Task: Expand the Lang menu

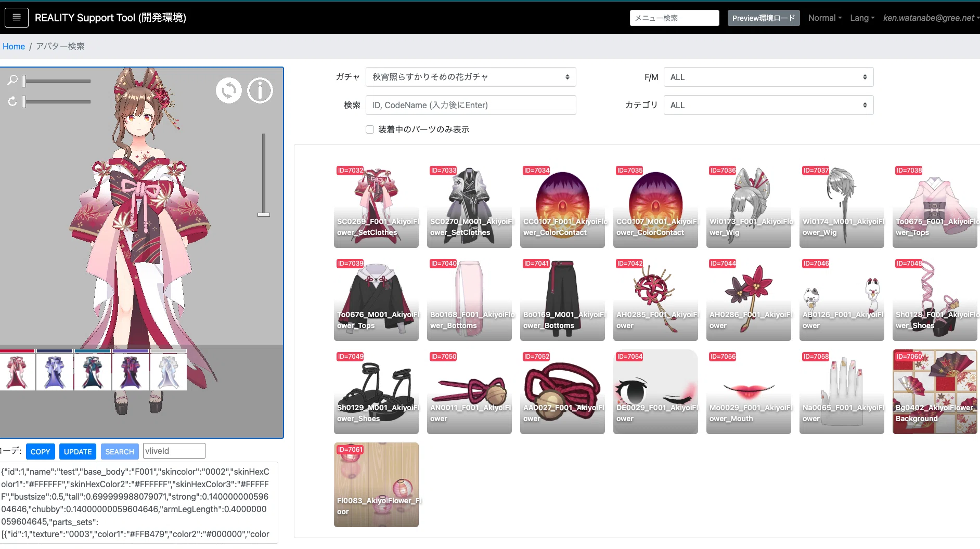Action: 862,18
